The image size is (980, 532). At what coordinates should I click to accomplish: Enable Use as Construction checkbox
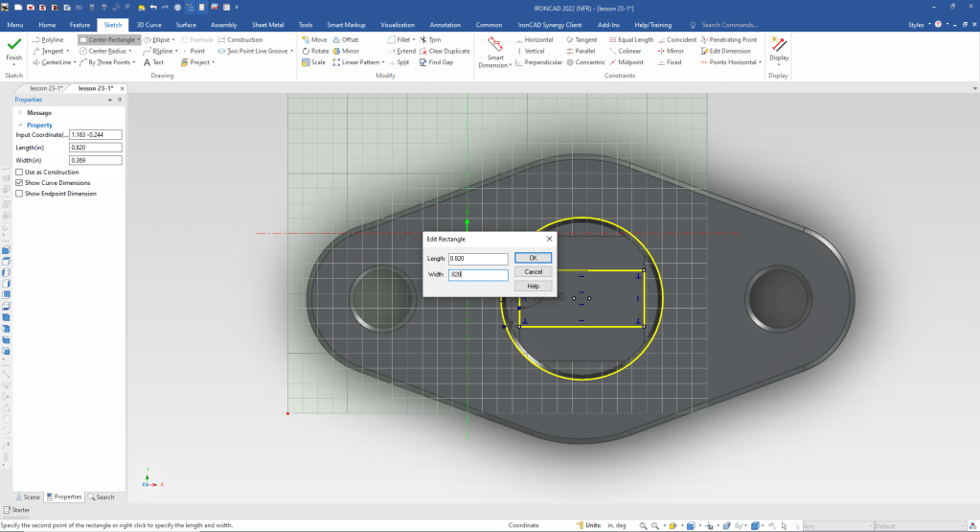(x=19, y=173)
